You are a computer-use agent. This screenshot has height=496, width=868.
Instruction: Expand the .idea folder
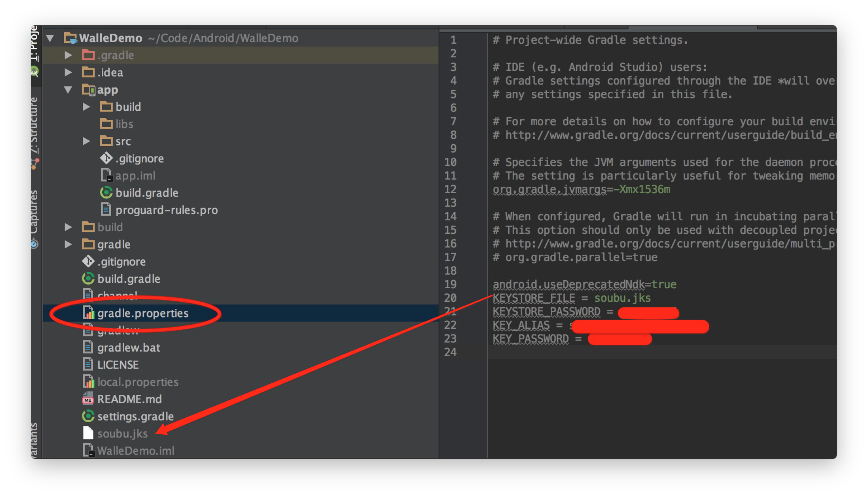click(68, 72)
